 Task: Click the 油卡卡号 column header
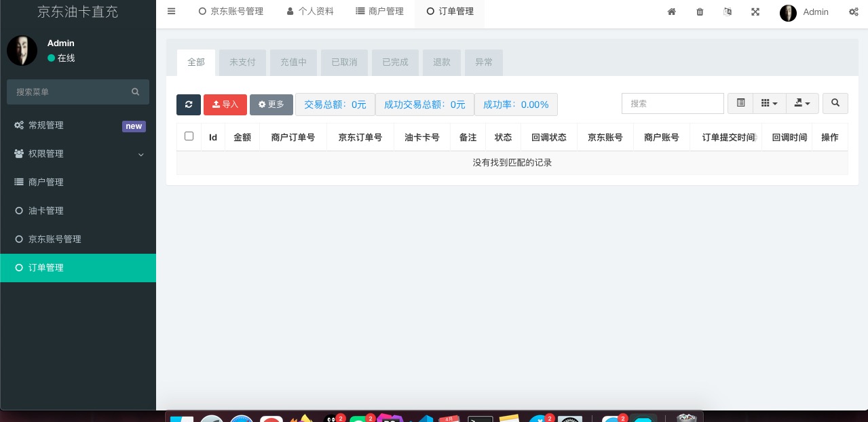click(x=422, y=137)
